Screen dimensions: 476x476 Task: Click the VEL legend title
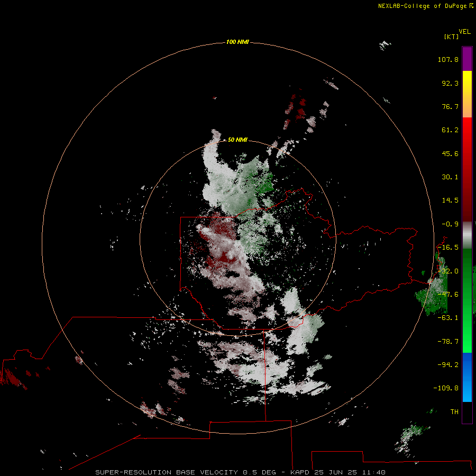[x=464, y=32]
